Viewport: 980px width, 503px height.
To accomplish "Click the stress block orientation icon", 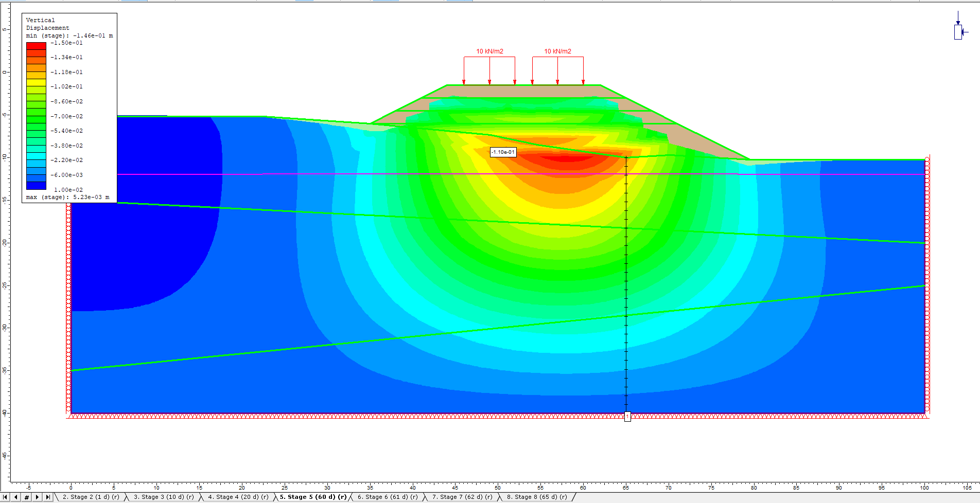I will pos(959,31).
